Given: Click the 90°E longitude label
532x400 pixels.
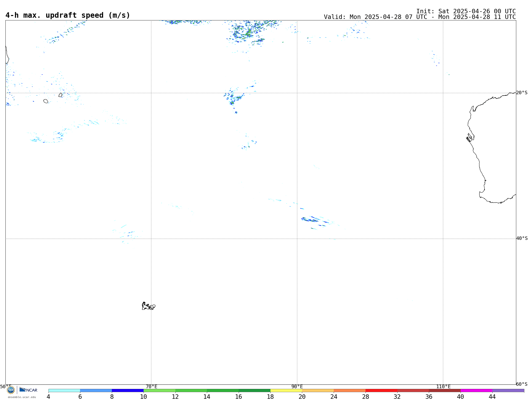Looking at the screenshot, I should [x=297, y=387].
